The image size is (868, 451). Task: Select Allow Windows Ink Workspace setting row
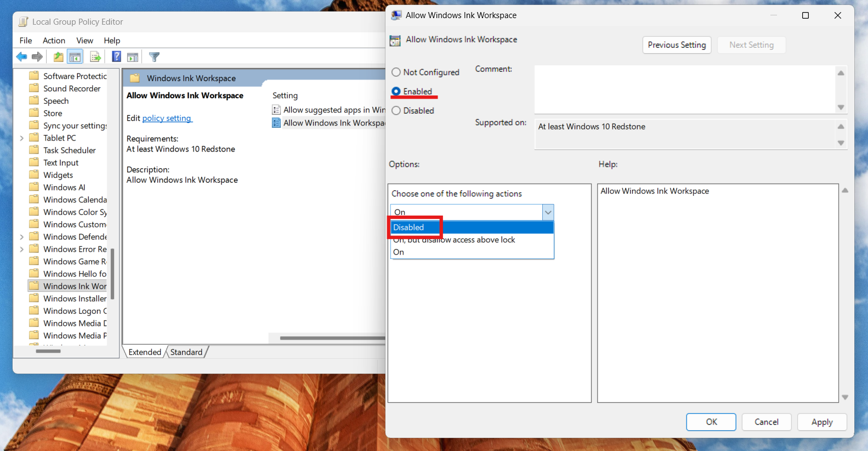pos(329,123)
